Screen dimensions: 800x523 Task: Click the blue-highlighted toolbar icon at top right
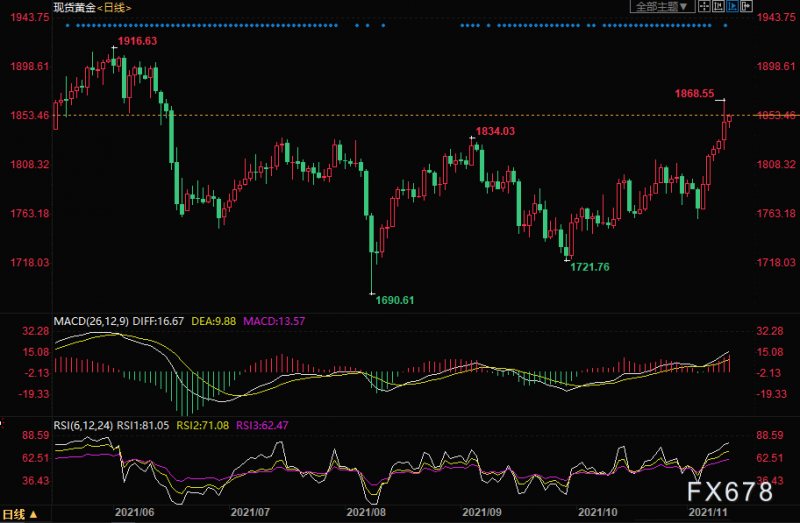[x=729, y=6]
